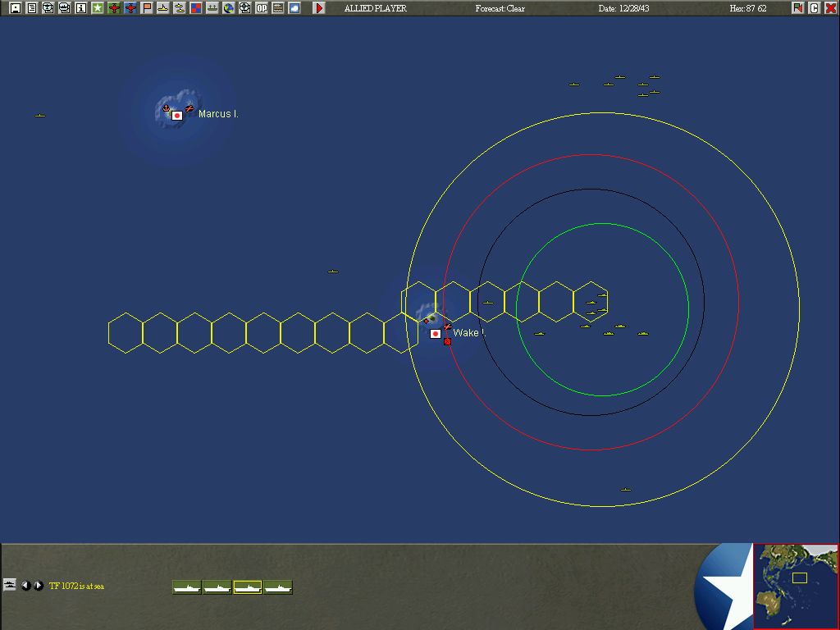Image resolution: width=840 pixels, height=630 pixels.
Task: Click the world minimap
Action: point(796,586)
